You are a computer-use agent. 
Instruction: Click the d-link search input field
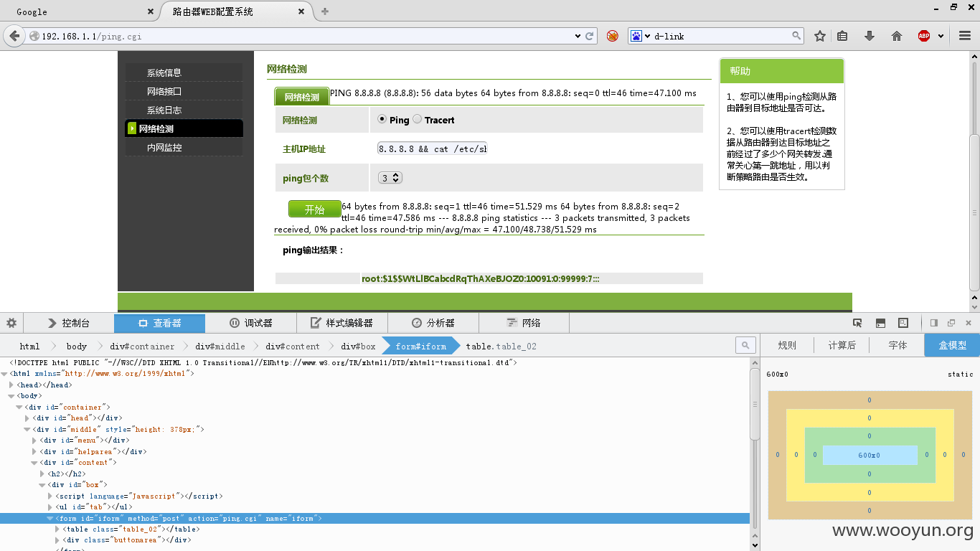[720, 36]
